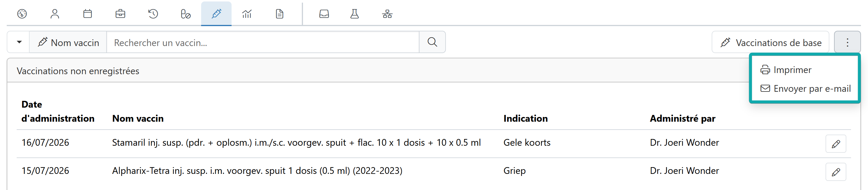Toggle the three-dot options menu
868x190 pixels.
[847, 43]
